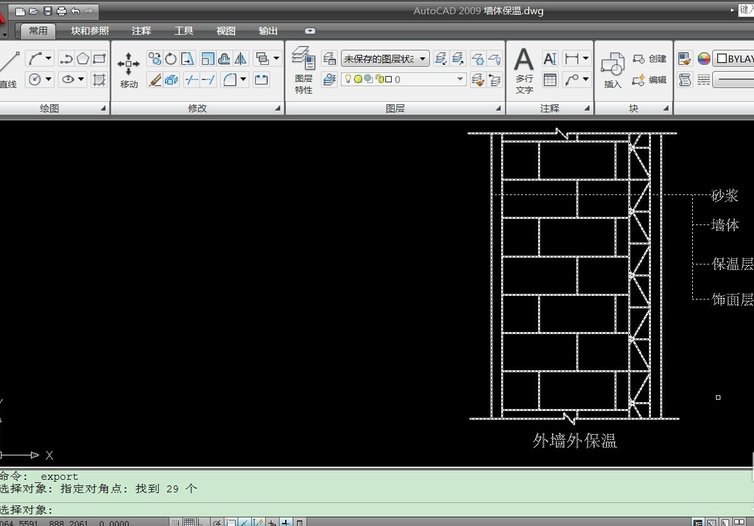Toggle grid display in the status bar
Image resolution: width=754 pixels, height=526 pixels.
click(x=189, y=522)
